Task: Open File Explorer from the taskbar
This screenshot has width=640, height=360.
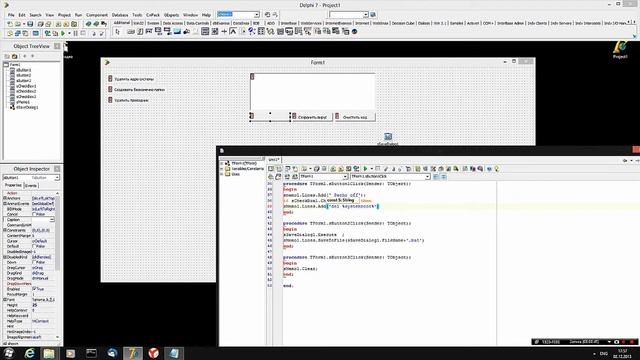Action: (x=49, y=353)
